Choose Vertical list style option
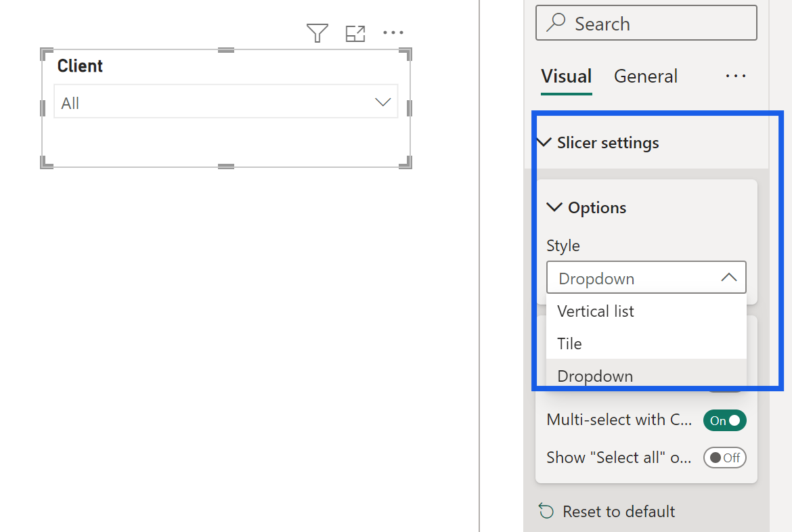 click(x=646, y=311)
